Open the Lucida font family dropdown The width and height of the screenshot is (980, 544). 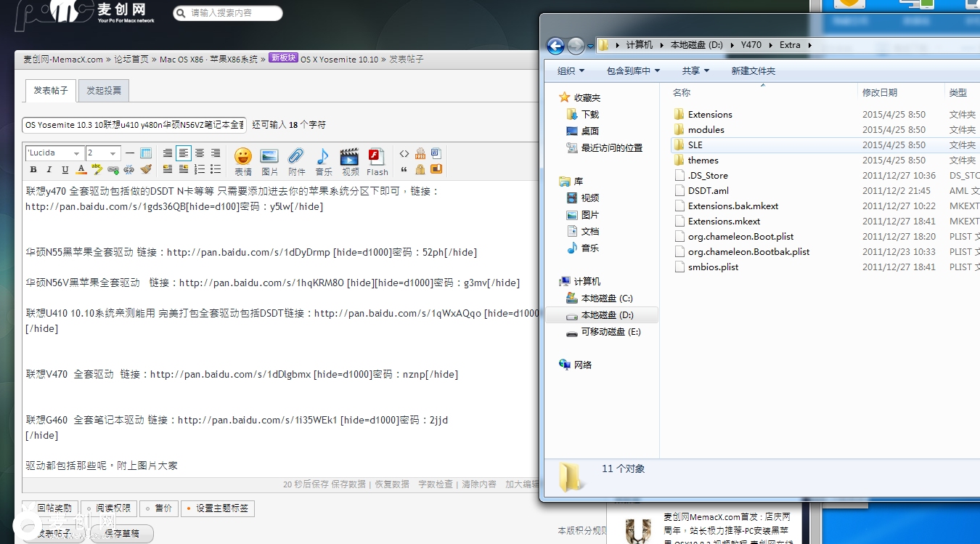(54, 153)
